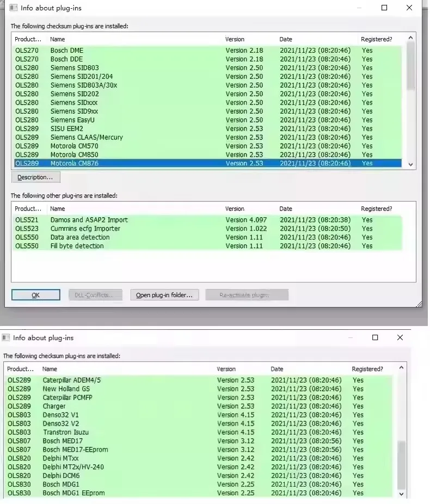Click Name header in other plug-ins list
The width and height of the screenshot is (430, 504).
click(58, 208)
